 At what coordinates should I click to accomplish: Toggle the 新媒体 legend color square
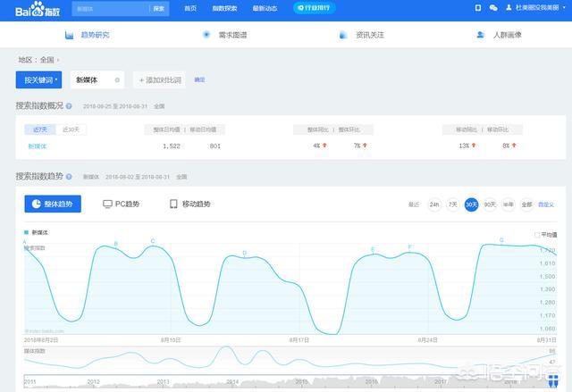26,232
